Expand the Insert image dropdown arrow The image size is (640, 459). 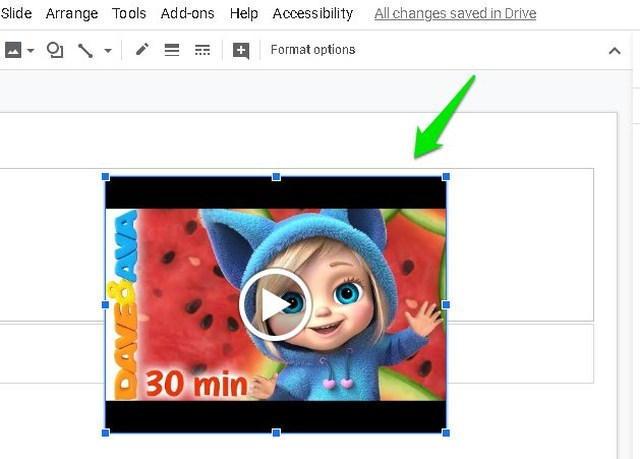click(31, 51)
